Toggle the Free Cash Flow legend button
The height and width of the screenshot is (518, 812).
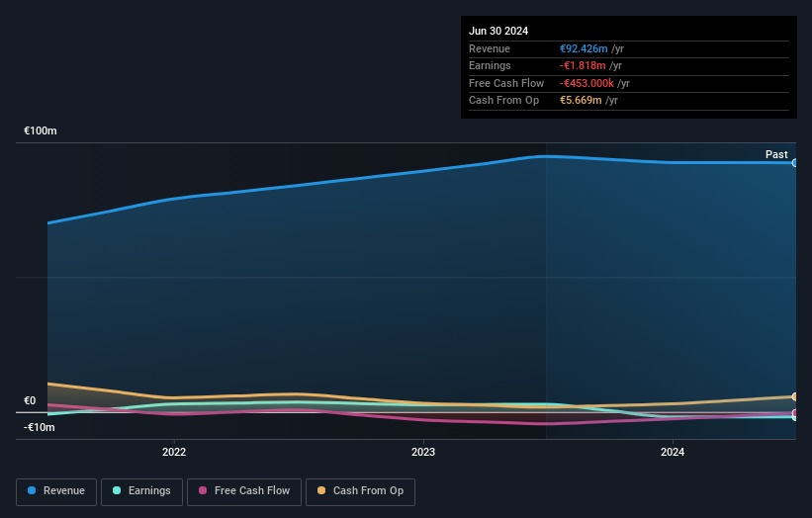(244, 491)
